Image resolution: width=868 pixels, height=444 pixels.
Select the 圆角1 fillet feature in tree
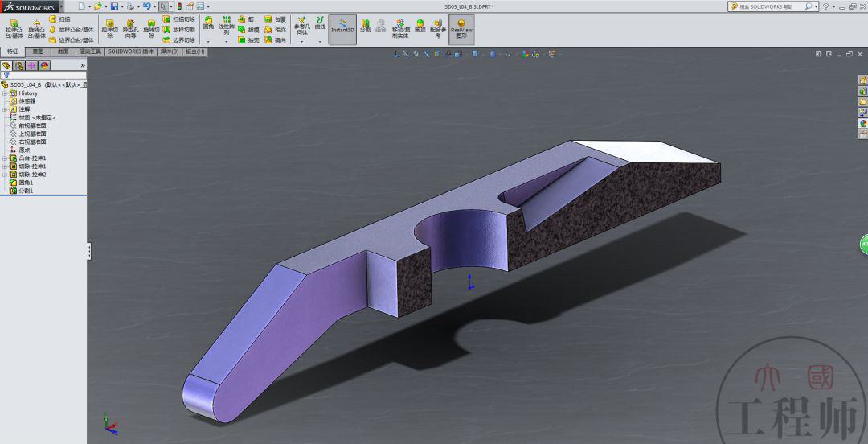pyautogui.click(x=21, y=183)
